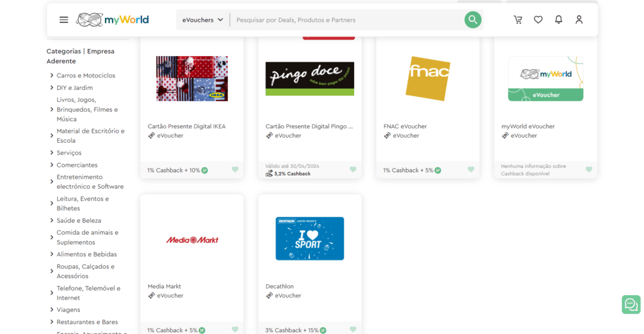Open the live chat support widget

pyautogui.click(x=630, y=304)
